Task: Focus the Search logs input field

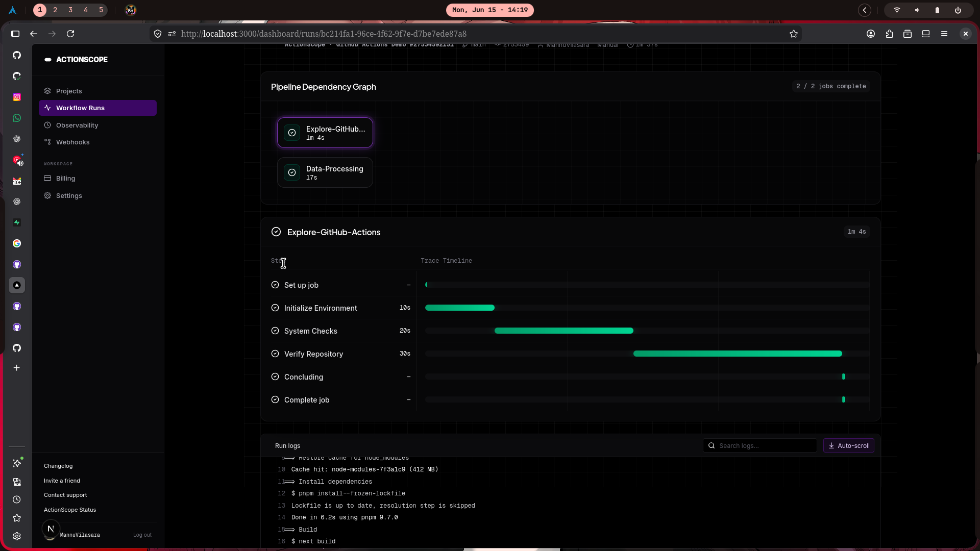Action: pos(759,445)
